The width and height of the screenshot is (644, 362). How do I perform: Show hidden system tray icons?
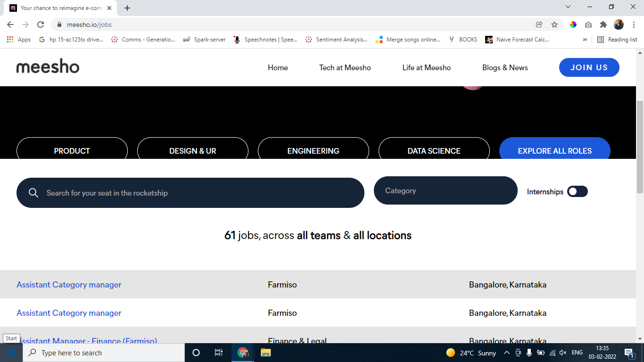click(x=507, y=353)
